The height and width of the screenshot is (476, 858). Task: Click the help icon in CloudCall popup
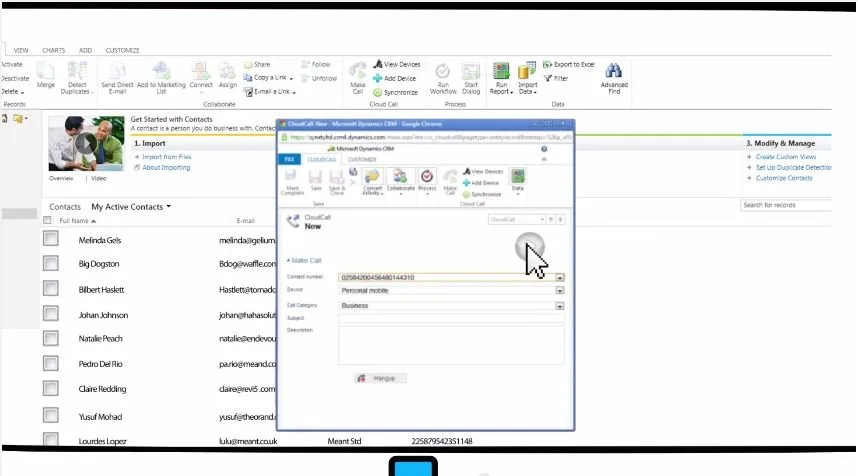tap(544, 149)
